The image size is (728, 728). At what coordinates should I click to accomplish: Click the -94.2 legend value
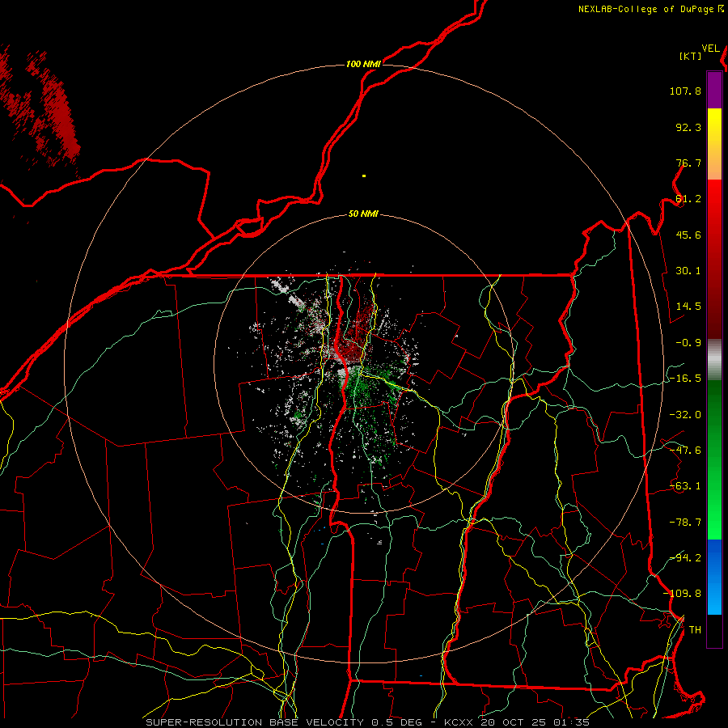685,557
